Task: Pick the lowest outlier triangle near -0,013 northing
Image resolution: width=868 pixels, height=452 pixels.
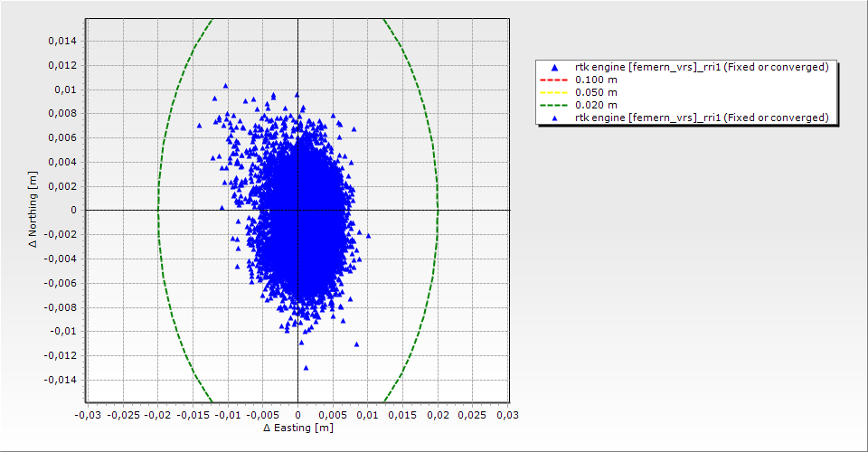Action: point(306,368)
